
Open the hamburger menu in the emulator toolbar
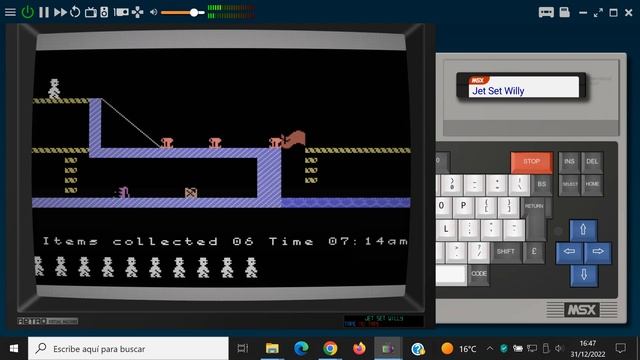tap(10, 12)
